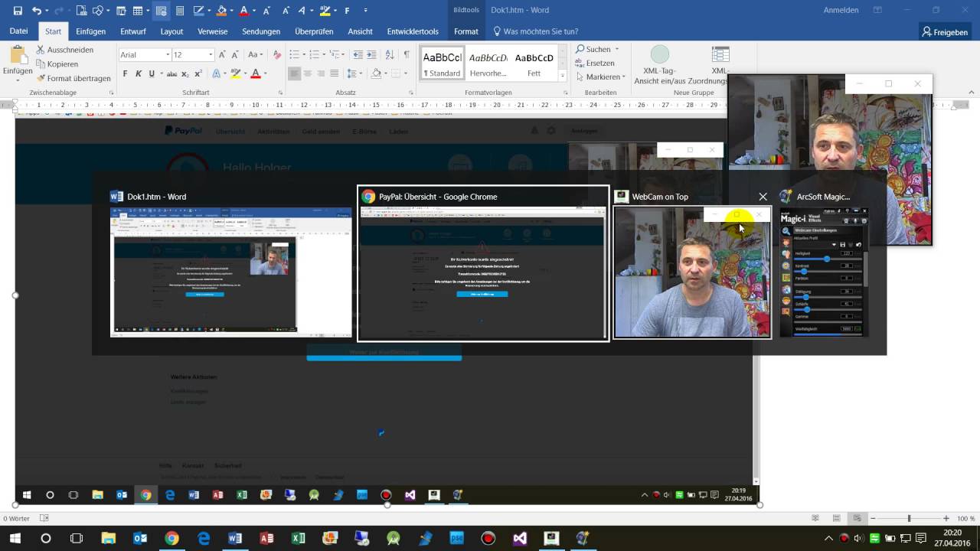Apply bold formatting with F button
Viewport: 980px width, 551px height.
point(126,73)
